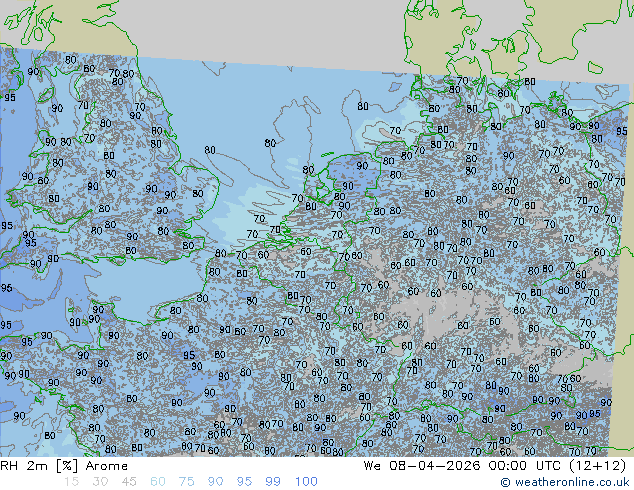Click legend value 100
Screen dimensions: 634x490
click(306, 482)
